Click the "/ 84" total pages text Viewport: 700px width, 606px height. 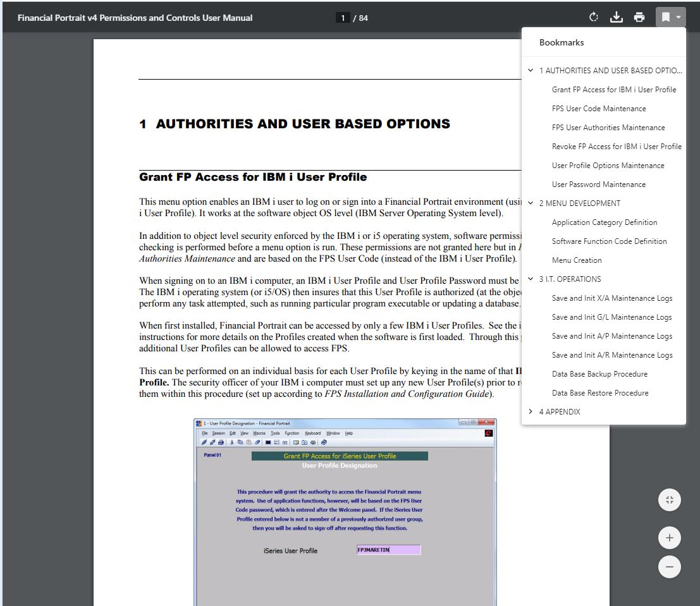pos(360,18)
